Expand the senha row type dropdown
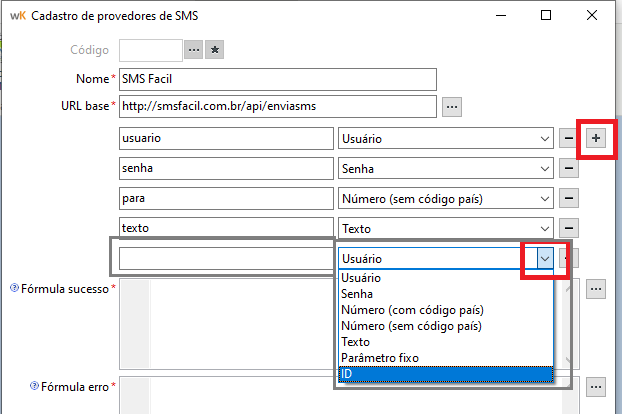Viewport: 622px width, 414px height. click(544, 168)
